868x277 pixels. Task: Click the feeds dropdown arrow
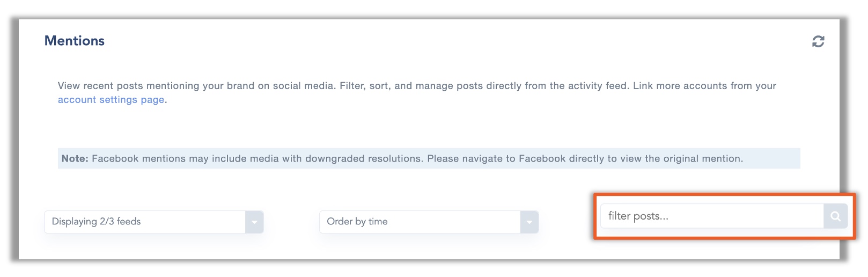click(254, 222)
